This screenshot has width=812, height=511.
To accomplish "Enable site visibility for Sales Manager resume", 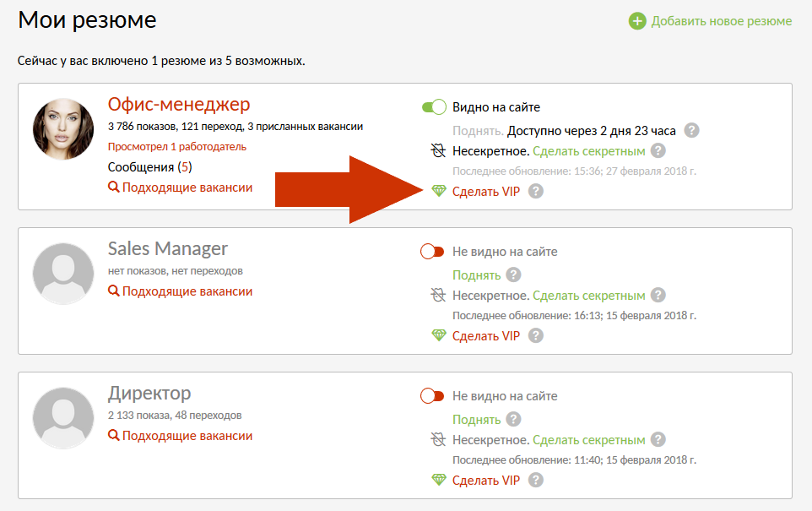I will click(x=432, y=252).
